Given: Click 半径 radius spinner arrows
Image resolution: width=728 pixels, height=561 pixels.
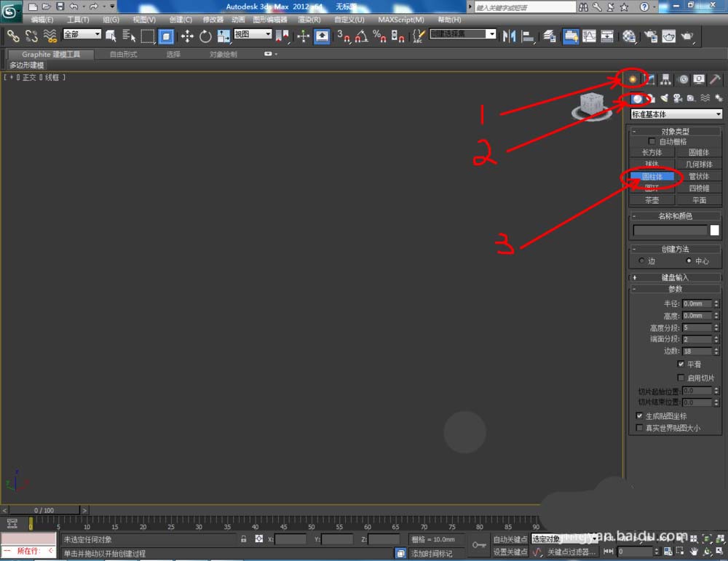Looking at the screenshot, I should tap(716, 303).
